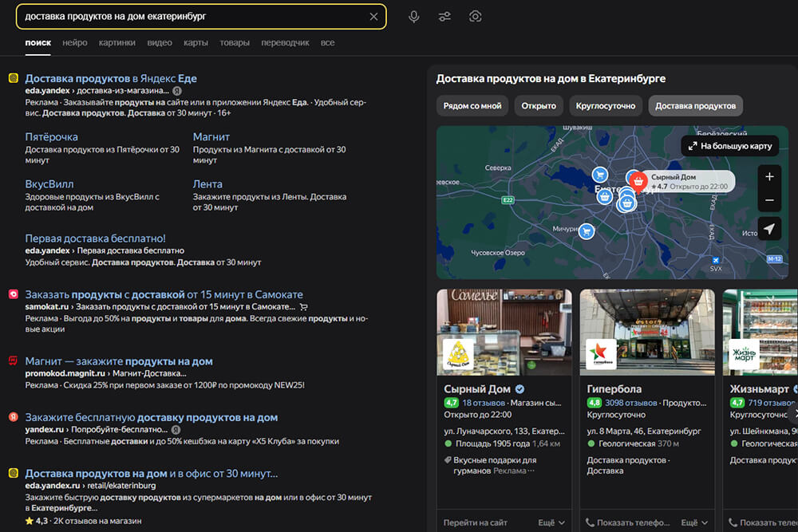798x532 pixels.
Task: Switch to the картинки tab
Action: (x=117, y=43)
